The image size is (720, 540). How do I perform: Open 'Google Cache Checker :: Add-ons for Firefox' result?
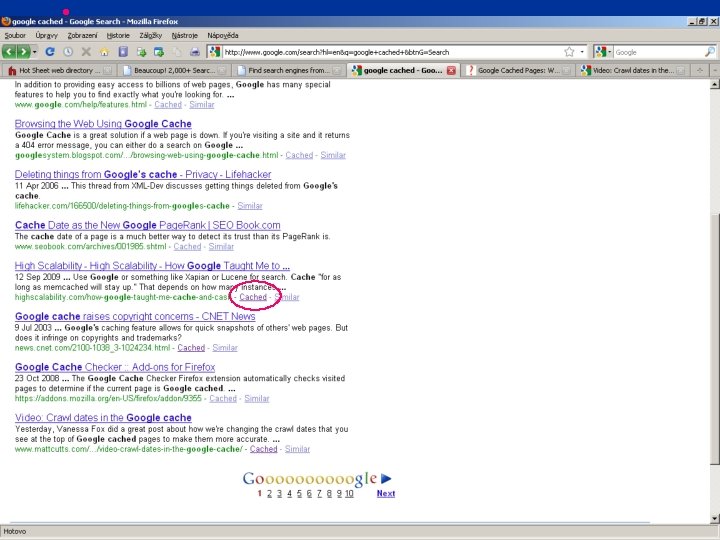click(115, 367)
